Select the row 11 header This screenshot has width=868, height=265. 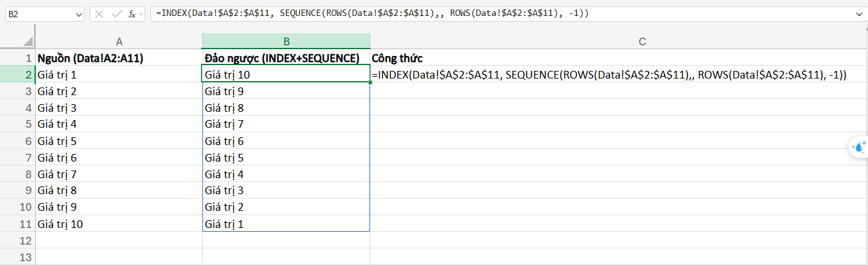18,224
